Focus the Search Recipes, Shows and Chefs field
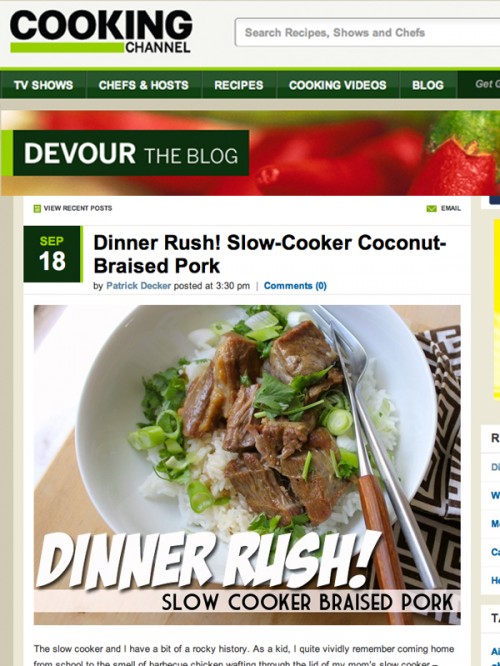Viewport: 500px width, 666px height. [x=367, y=32]
